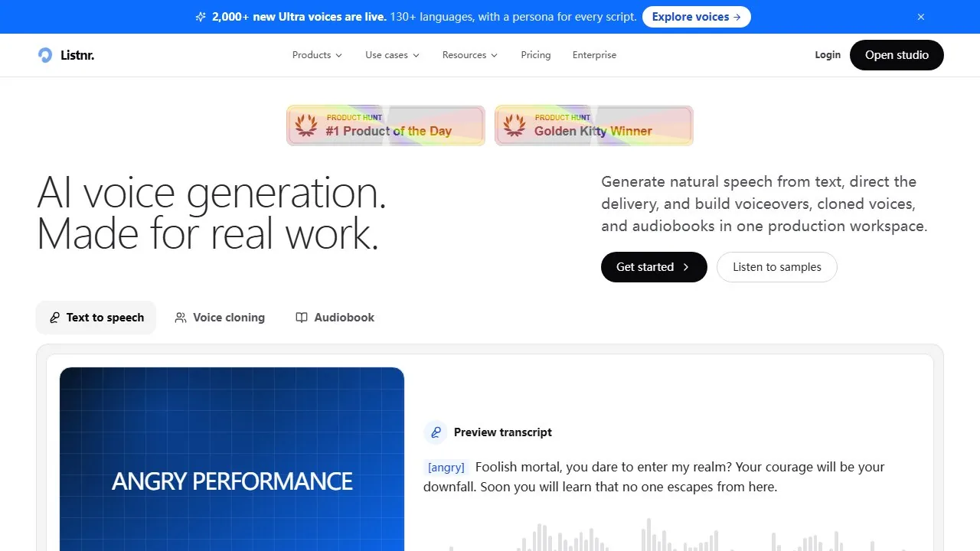The width and height of the screenshot is (980, 551).
Task: Dismiss the announcement banner with the X
Action: pyautogui.click(x=921, y=17)
